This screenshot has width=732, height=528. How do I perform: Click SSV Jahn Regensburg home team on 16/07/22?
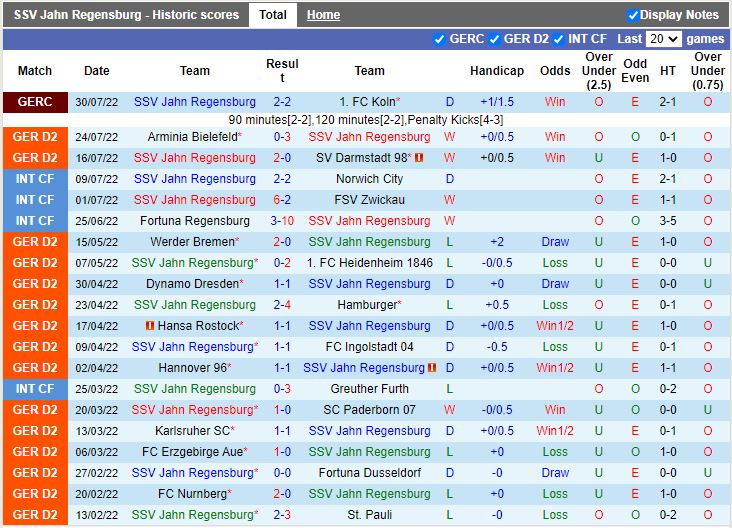(195, 158)
